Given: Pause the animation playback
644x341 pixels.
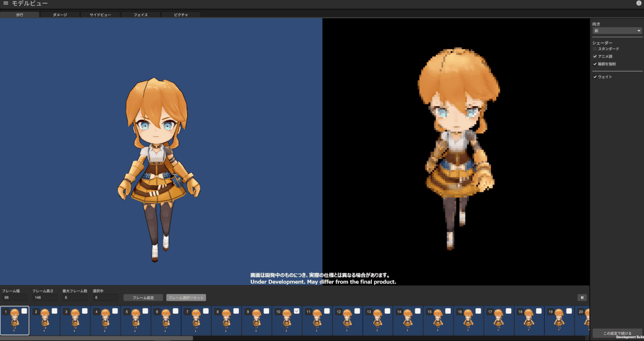Looking at the screenshot, I should tap(582, 297).
